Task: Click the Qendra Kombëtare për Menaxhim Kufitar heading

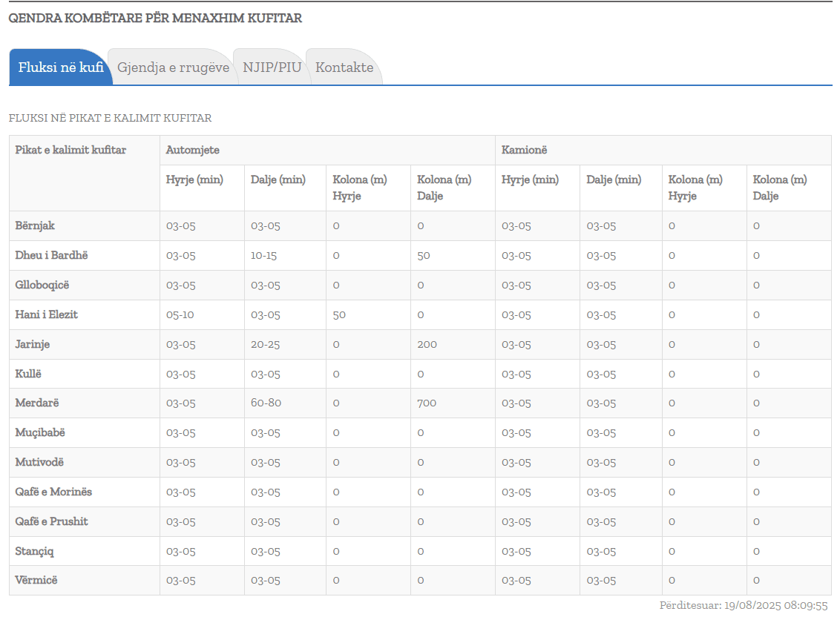Action: click(155, 19)
